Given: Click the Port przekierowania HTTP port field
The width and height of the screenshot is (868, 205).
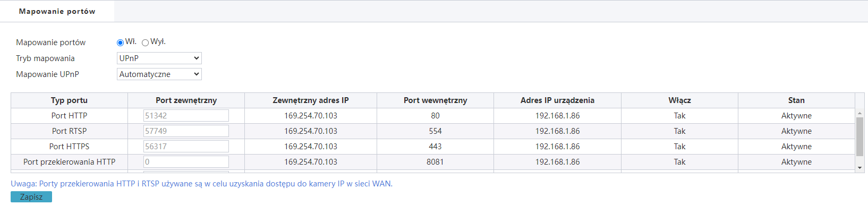Looking at the screenshot, I should point(186,162).
